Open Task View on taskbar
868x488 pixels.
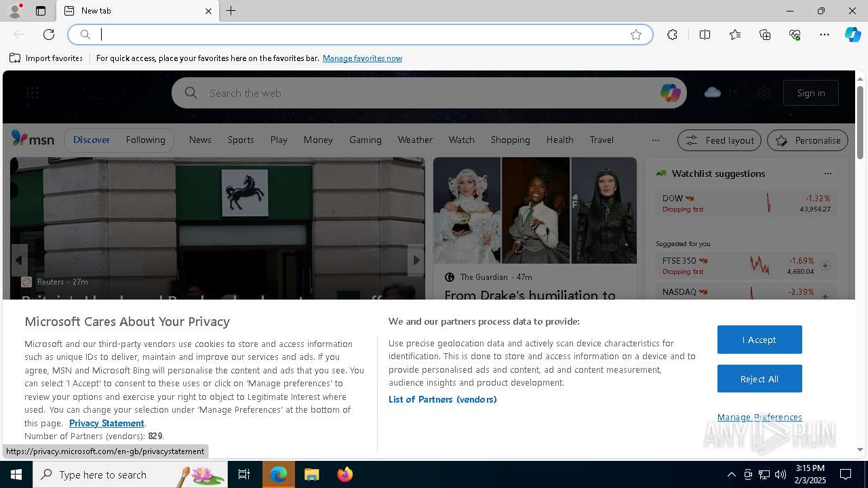pos(244,474)
